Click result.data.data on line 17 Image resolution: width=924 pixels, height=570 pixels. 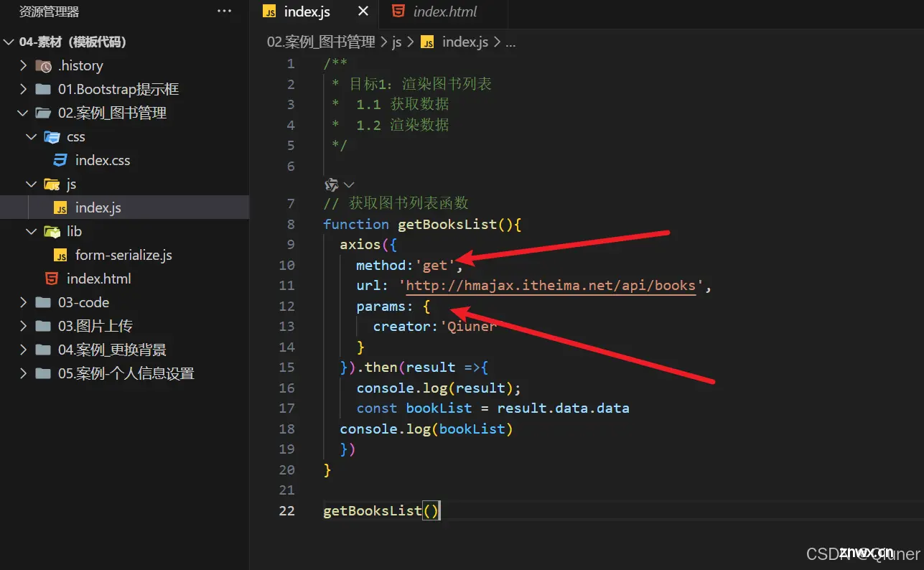(x=563, y=408)
